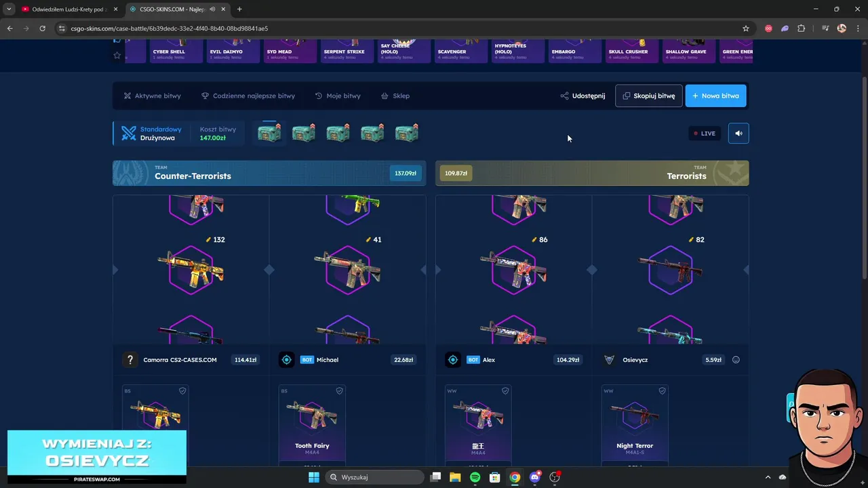Click the star favorites icon beside live drops
The height and width of the screenshot is (488, 868).
(x=117, y=56)
